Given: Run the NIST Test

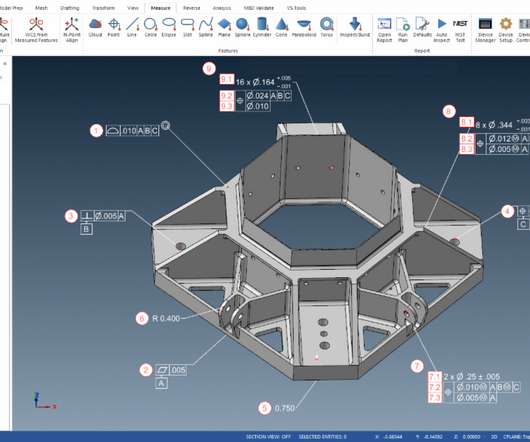Looking at the screenshot, I should (460, 30).
